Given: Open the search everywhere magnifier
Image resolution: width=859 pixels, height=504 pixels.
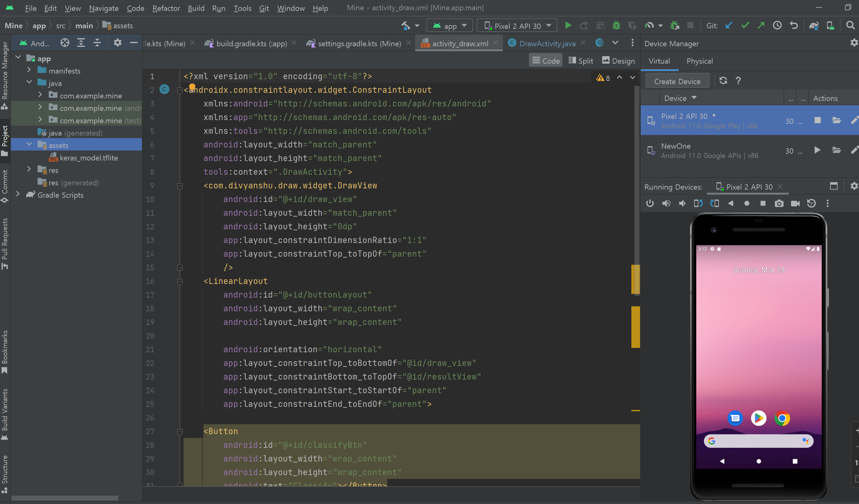Looking at the screenshot, I should (850, 26).
